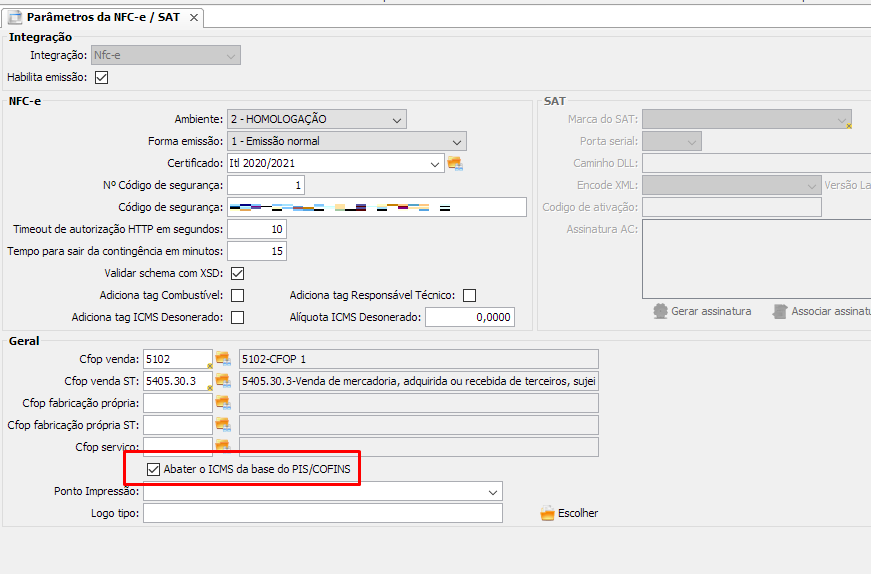Screen dimensions: 871x574
Task: Expand the Ponto Impressão dropdown
Action: click(492, 492)
